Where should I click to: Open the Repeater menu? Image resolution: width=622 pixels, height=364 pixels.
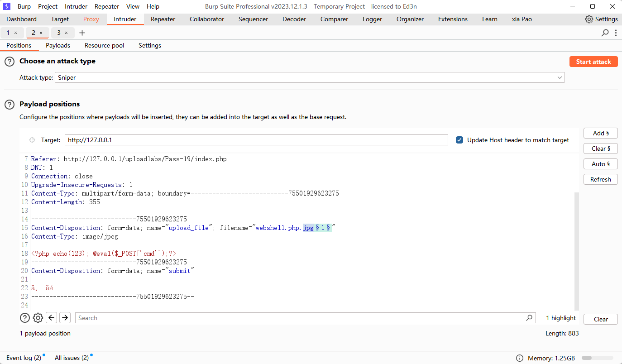point(107,6)
